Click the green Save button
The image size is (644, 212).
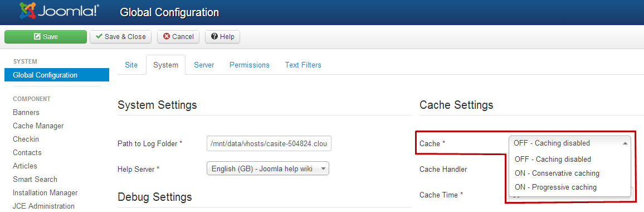pos(46,37)
